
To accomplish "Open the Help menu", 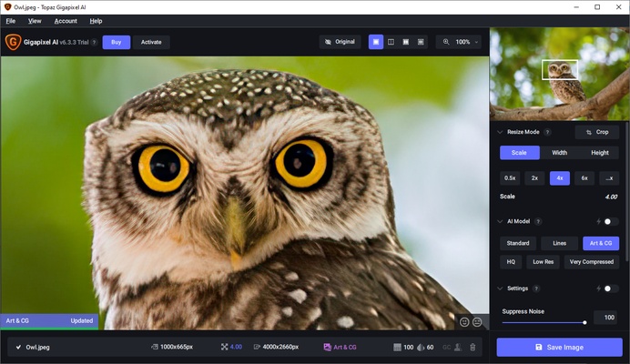I will pos(96,21).
